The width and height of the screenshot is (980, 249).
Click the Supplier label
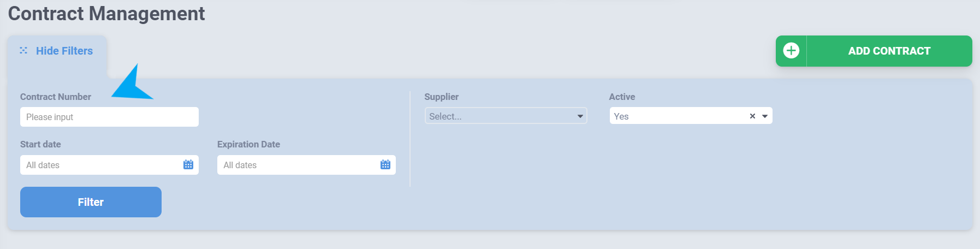pos(442,97)
